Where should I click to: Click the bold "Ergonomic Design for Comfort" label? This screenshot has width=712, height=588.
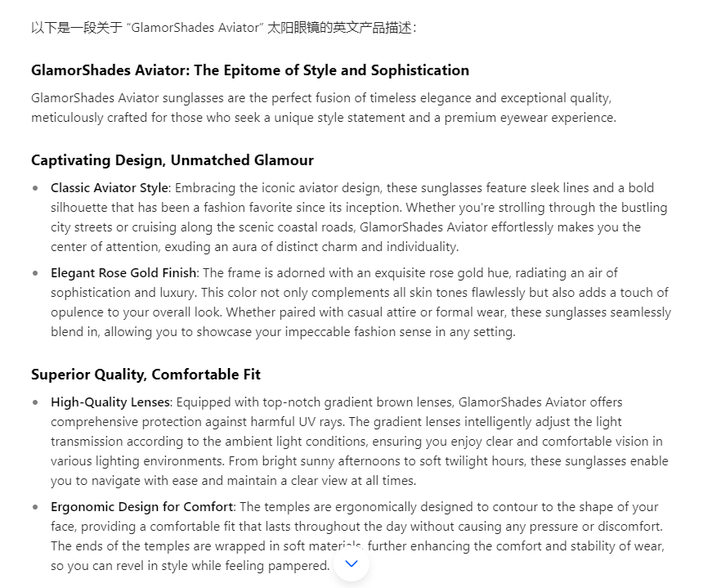142,507
